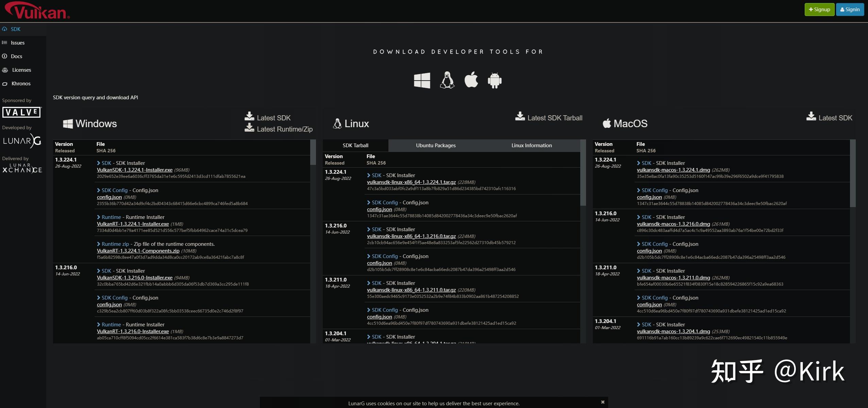Expand Windows 1.3.224.1 Runtime zip entry

113,244
